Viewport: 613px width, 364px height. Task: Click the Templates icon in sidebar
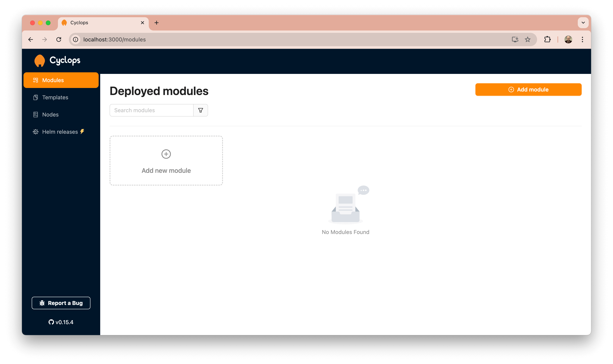36,97
